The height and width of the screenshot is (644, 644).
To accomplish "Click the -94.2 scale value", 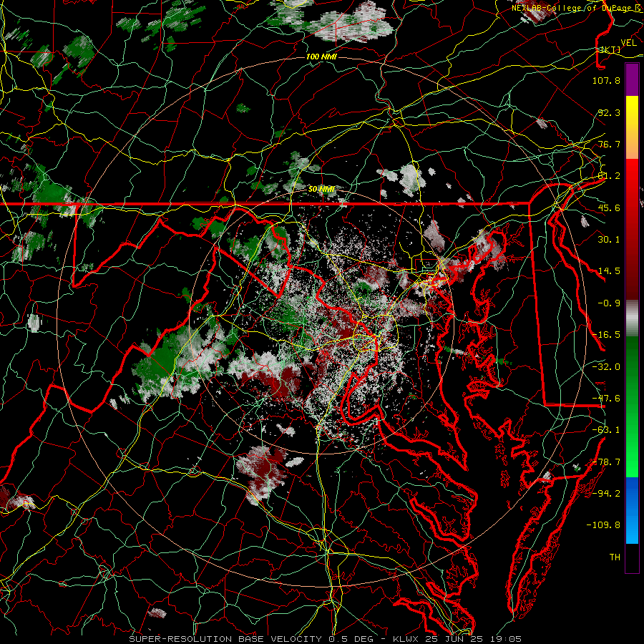I will click(606, 494).
